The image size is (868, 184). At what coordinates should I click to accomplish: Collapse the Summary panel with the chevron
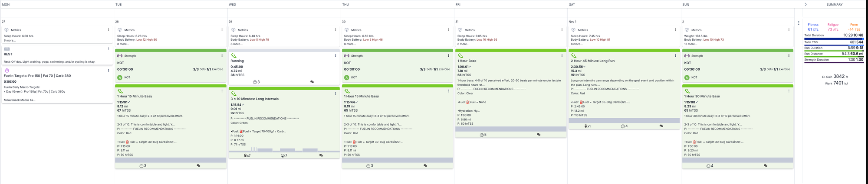[x=806, y=4]
